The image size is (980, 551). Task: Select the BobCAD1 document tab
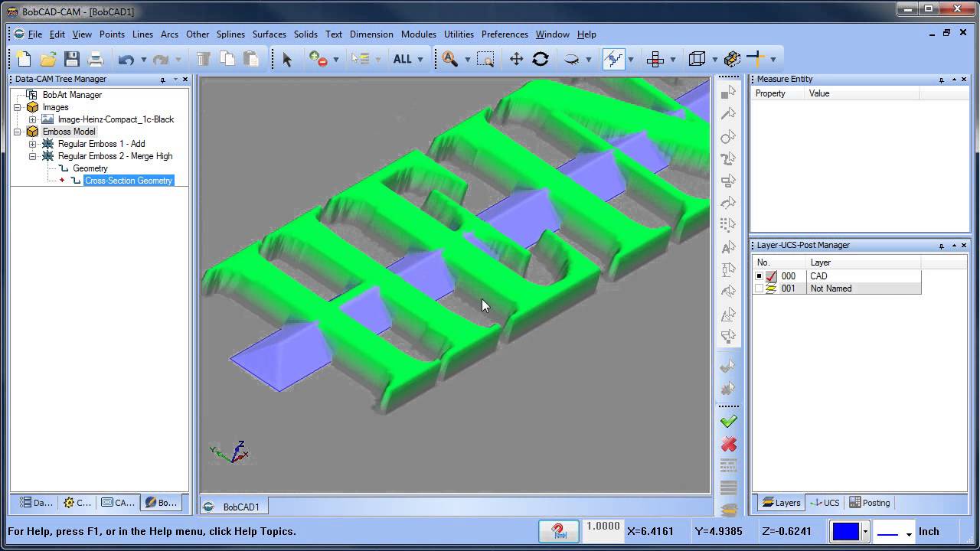235,507
